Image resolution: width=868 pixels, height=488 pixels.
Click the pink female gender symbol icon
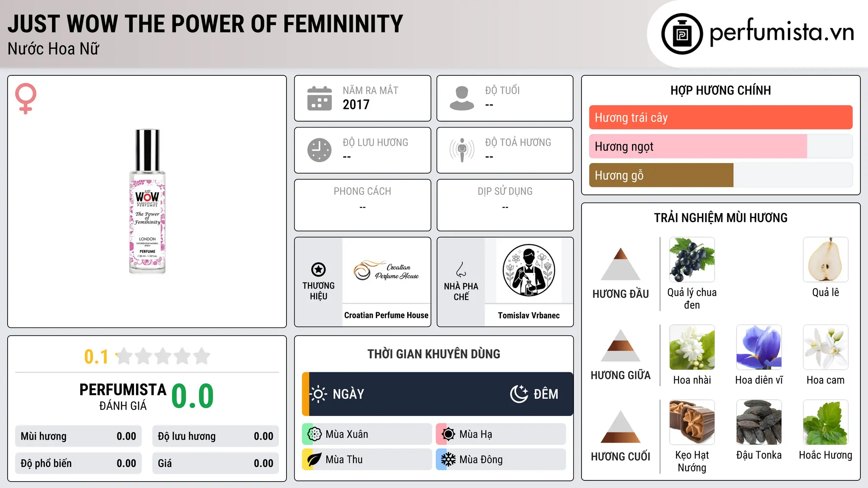[x=25, y=98]
